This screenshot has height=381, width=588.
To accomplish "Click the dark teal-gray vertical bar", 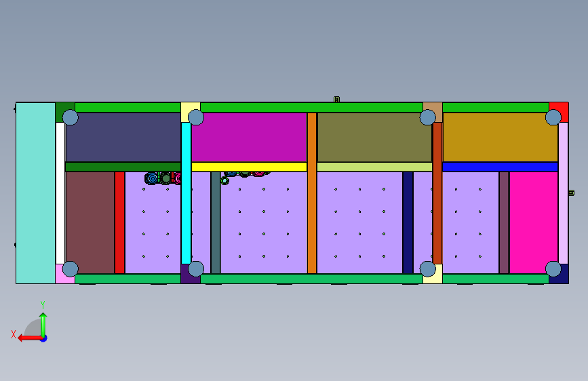I will tap(216, 223).
